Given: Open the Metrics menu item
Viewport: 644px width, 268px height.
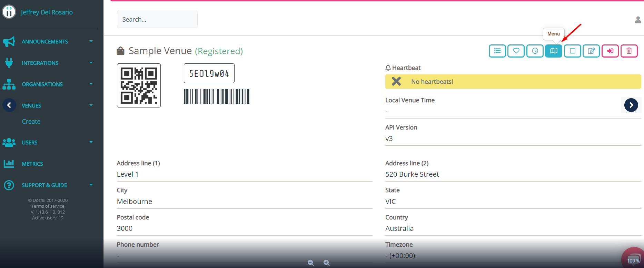Looking at the screenshot, I should coord(32,164).
